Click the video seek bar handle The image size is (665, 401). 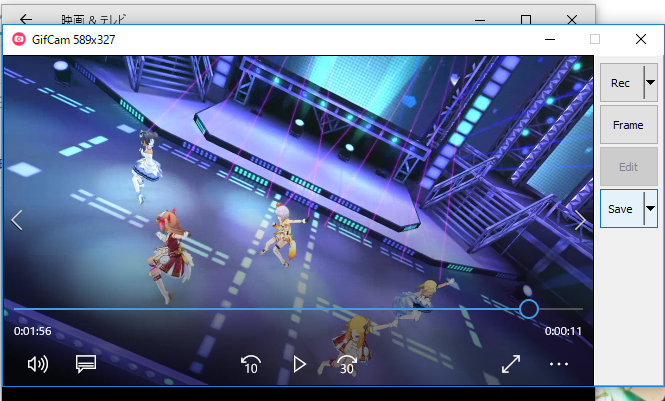[529, 309]
